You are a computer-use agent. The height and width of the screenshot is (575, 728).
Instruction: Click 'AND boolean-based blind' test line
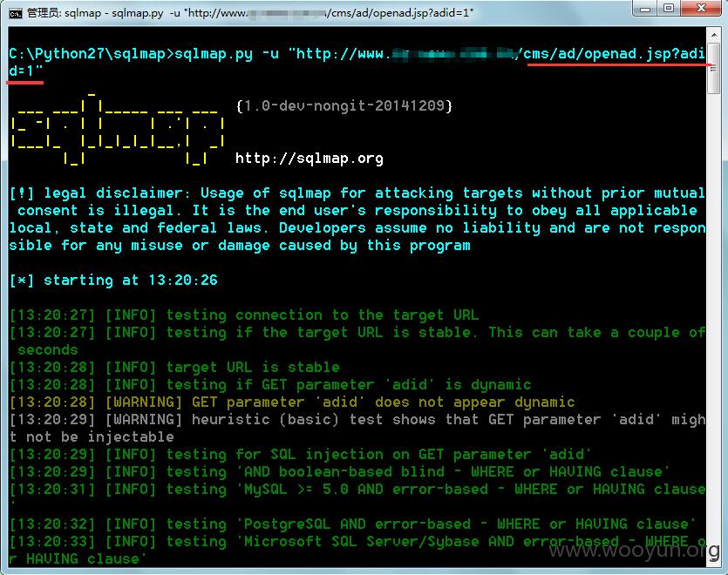pyautogui.click(x=339, y=472)
